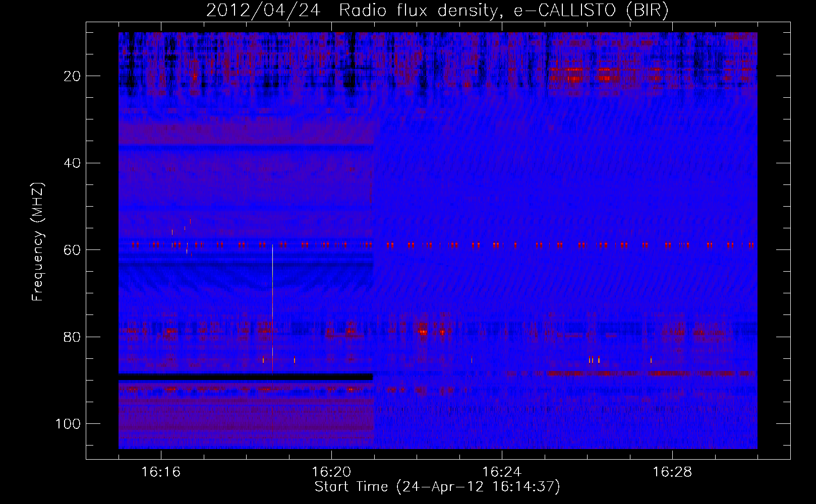Click the 80 frequency tick label
This screenshot has width=816, height=504.
point(73,337)
